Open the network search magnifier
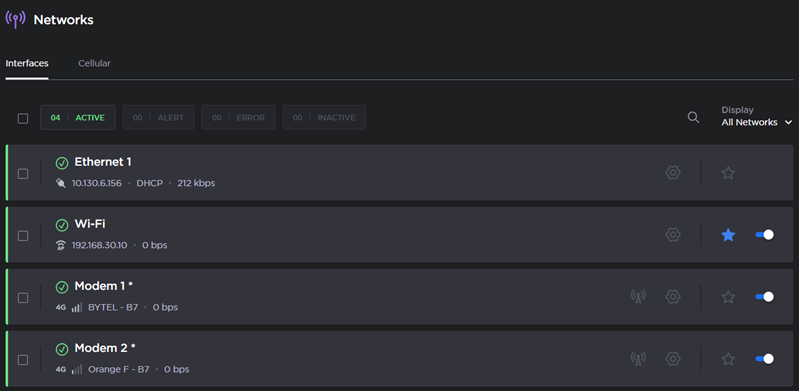Screen dimensions: 800x391 point(693,117)
